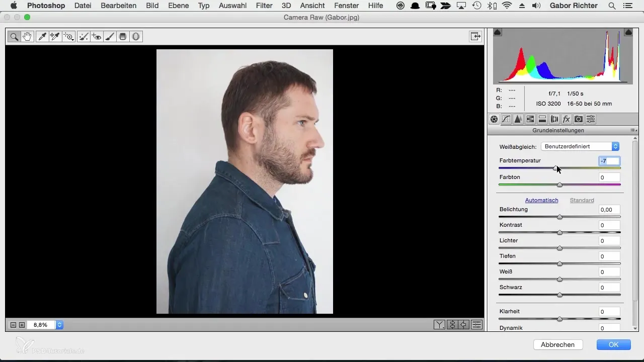Copy current settings to before
The image size is (644, 362).
[x=464, y=324]
